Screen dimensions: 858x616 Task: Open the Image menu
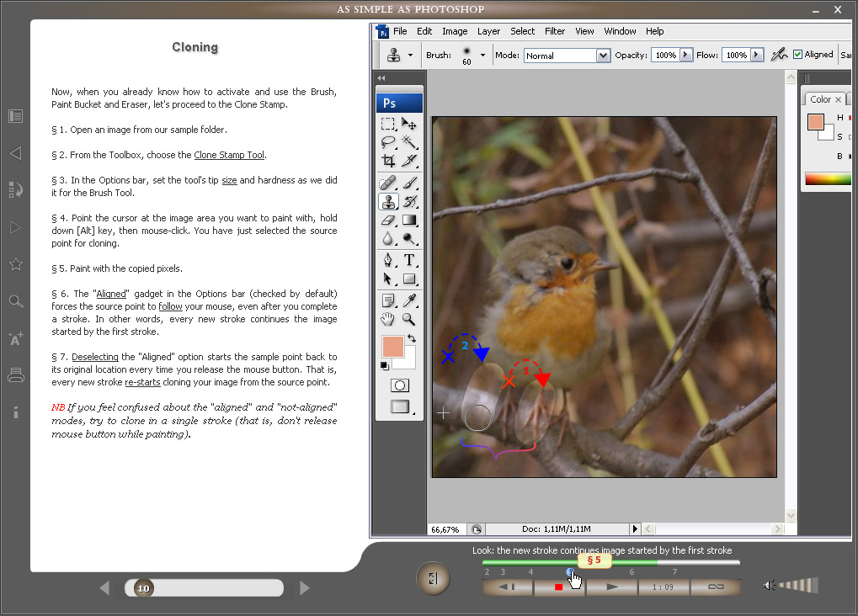(x=455, y=31)
